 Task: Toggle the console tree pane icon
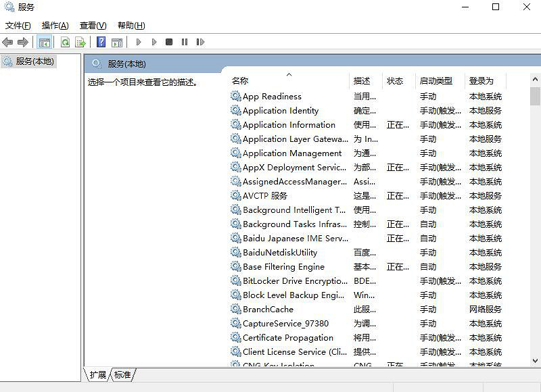coord(45,42)
